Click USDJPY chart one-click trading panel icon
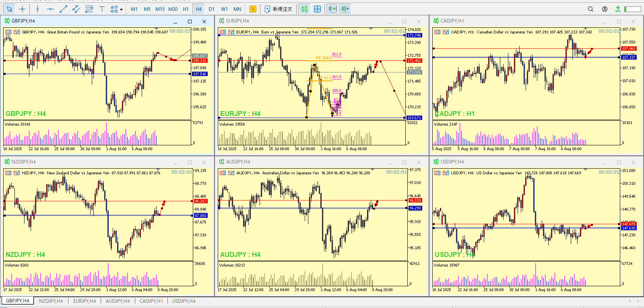This screenshot has height=308, width=644. [437, 173]
